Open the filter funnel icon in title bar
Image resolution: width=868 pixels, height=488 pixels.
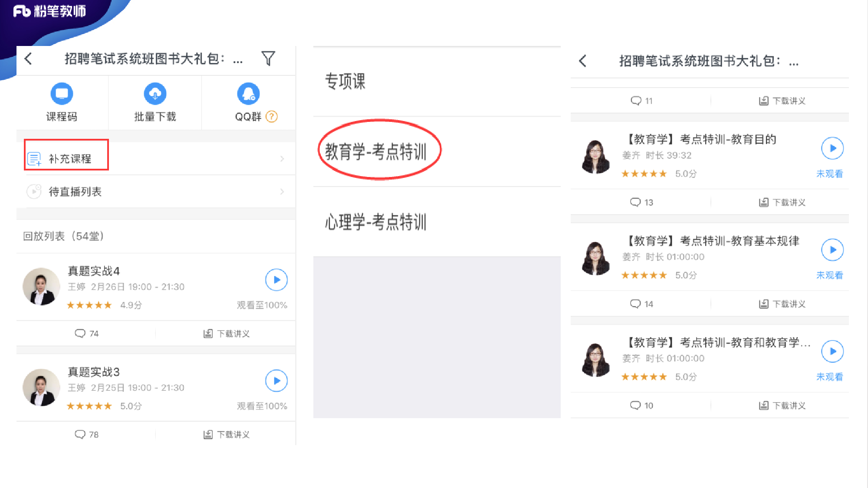pyautogui.click(x=269, y=58)
